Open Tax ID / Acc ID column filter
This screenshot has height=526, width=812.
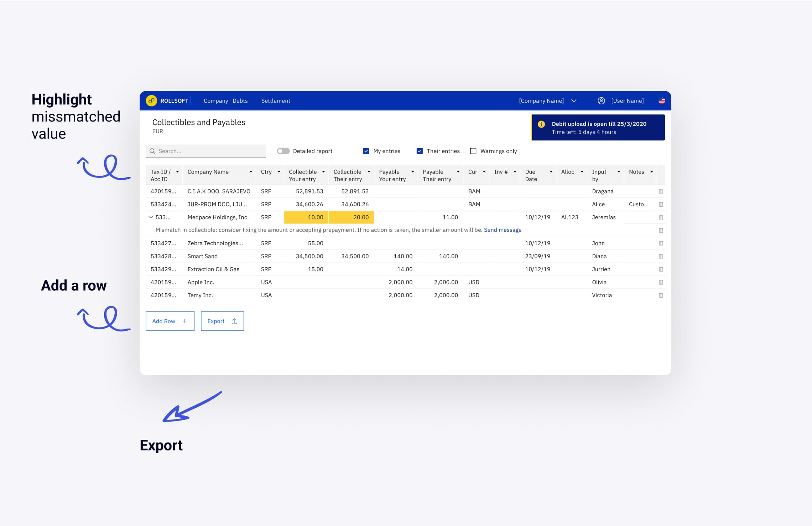coord(177,172)
